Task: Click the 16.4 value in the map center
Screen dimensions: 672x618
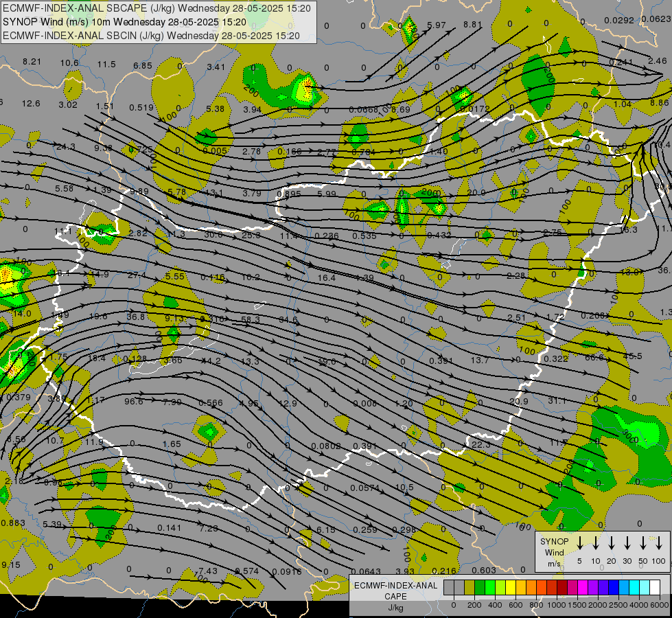Action: 326,278
